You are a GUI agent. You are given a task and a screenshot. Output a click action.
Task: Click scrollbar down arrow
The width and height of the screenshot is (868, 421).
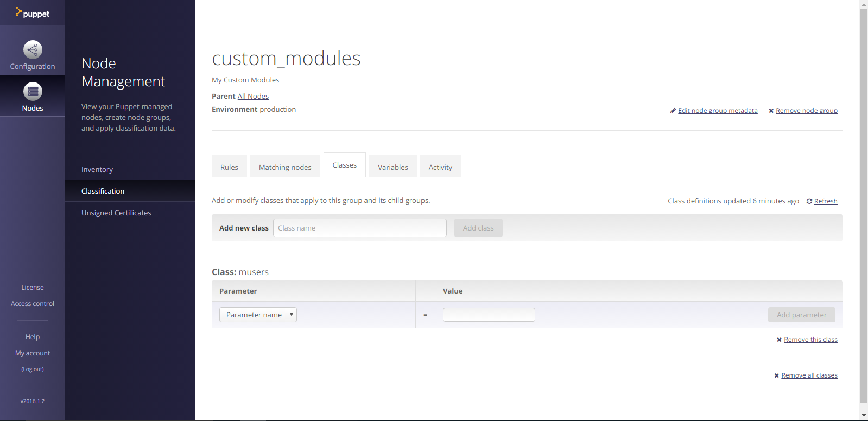(x=864, y=416)
